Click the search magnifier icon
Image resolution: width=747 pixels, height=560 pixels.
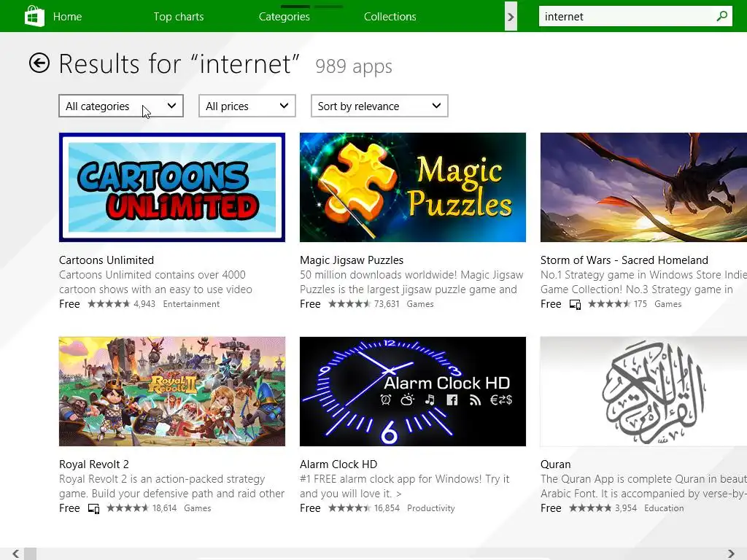[721, 16]
